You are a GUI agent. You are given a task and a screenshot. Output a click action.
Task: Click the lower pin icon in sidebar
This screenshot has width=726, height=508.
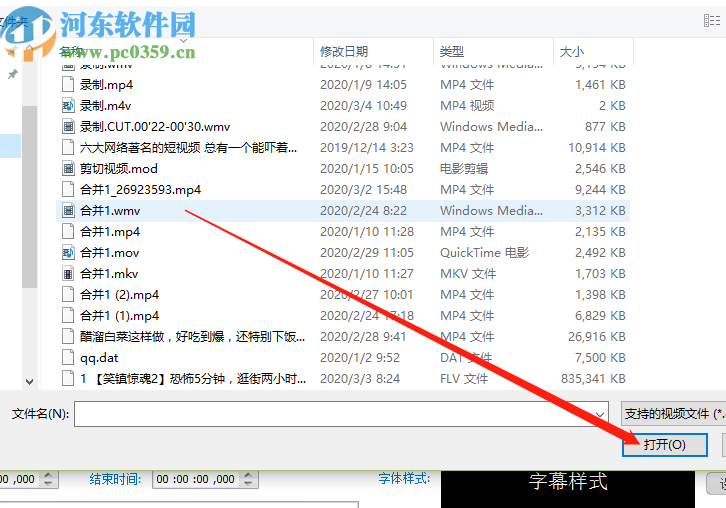(13, 74)
